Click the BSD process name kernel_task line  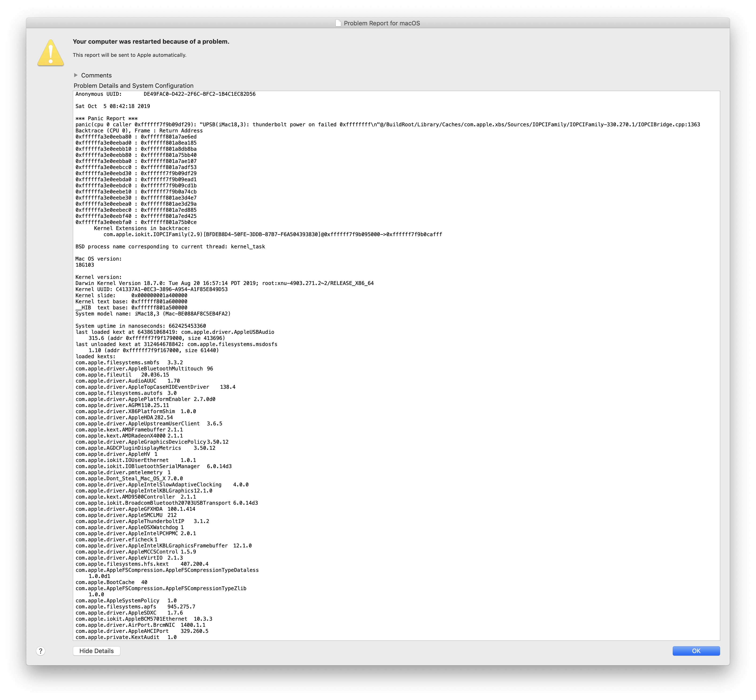pos(170,246)
